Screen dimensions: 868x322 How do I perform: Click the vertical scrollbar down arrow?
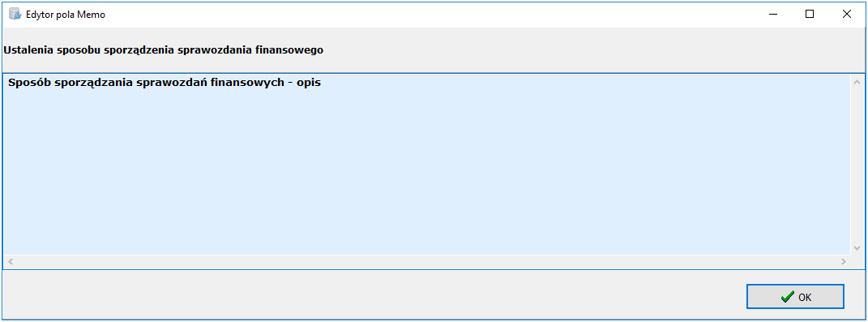(857, 247)
